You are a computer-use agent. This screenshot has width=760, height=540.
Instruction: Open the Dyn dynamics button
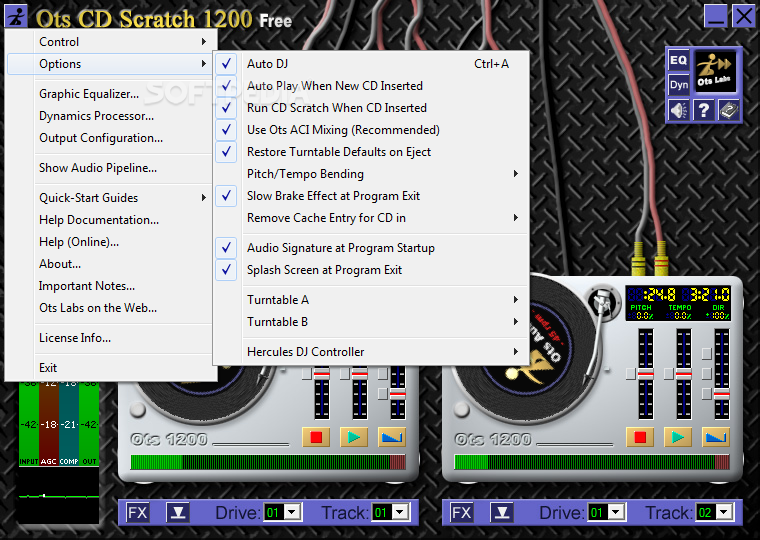679,85
